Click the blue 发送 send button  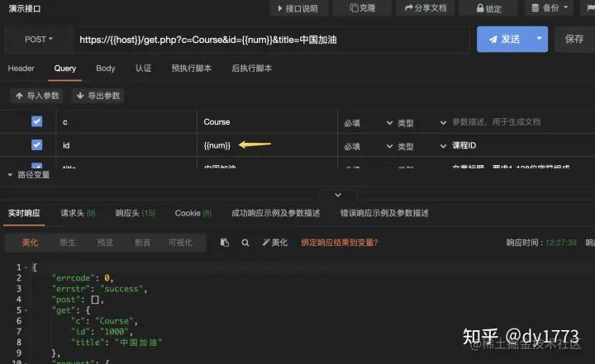coord(504,39)
